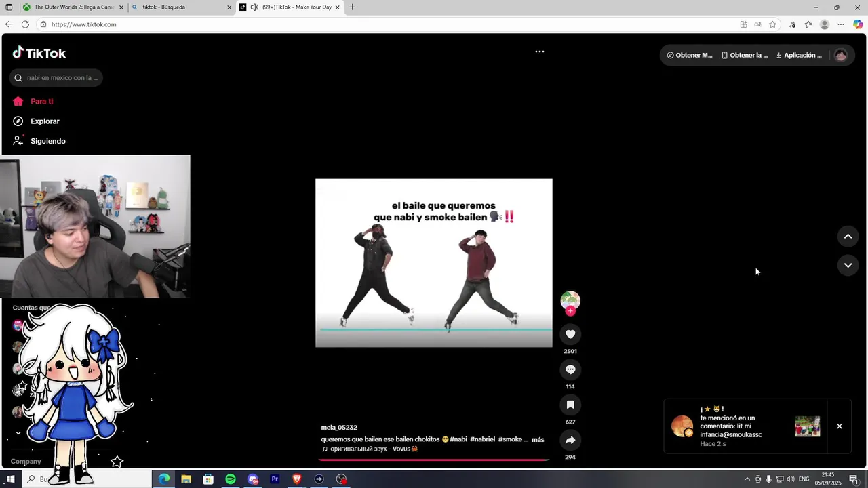Open the Edge browser profile icon
Screen dimensions: 868x488
(x=825, y=24)
